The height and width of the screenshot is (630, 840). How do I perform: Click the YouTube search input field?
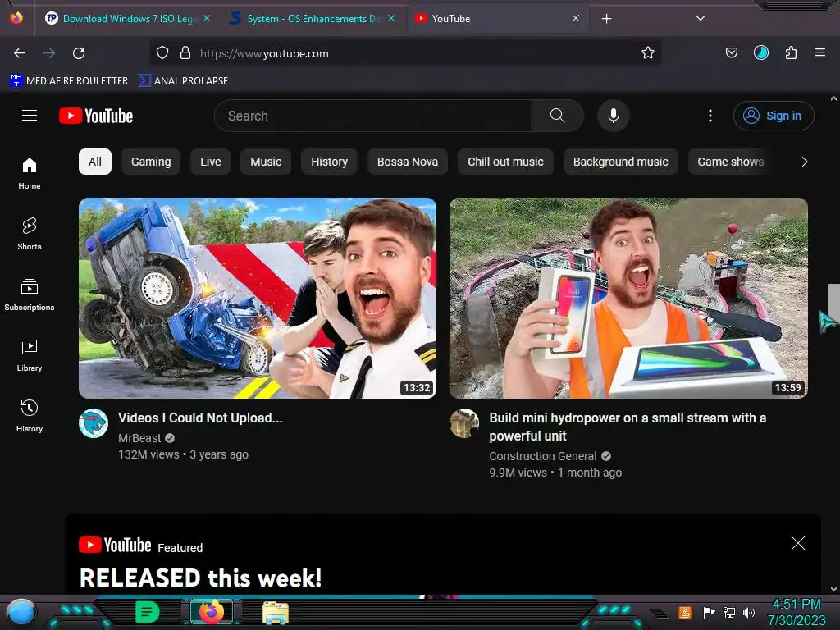click(373, 116)
